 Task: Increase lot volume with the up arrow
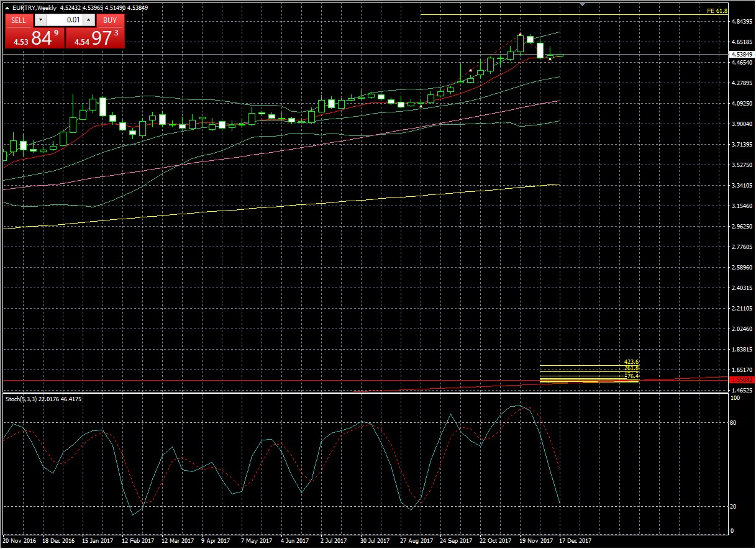88,20
